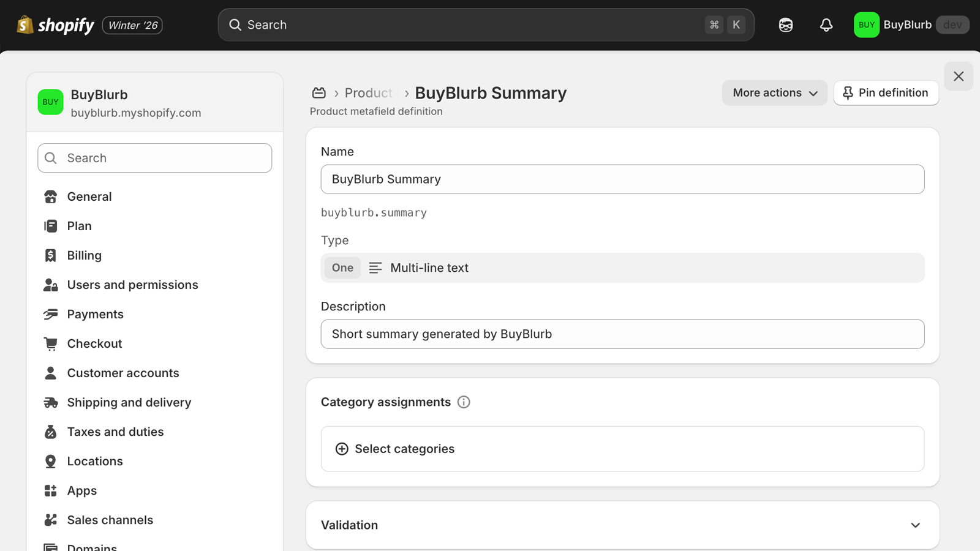Viewport: 980px width, 551px height.
Task: Click the Apps icon in settings sidebar
Action: (50, 490)
